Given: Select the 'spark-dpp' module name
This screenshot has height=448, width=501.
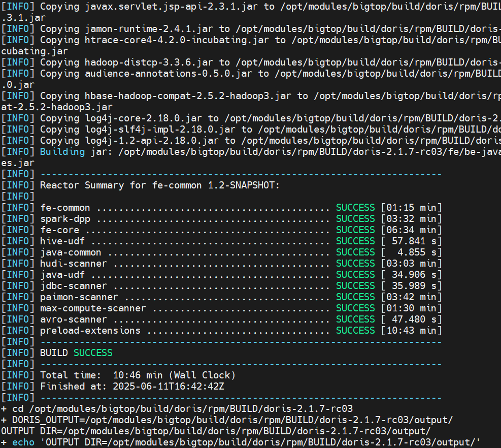Looking at the screenshot, I should pos(65,219).
